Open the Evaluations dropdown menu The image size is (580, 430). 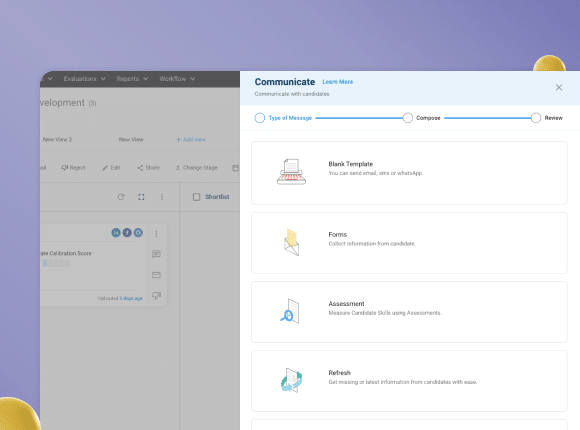[x=84, y=79]
